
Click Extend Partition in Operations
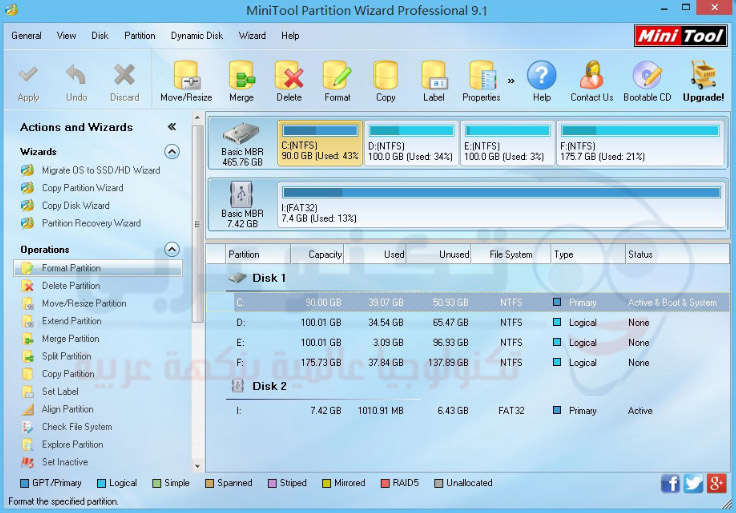point(71,321)
